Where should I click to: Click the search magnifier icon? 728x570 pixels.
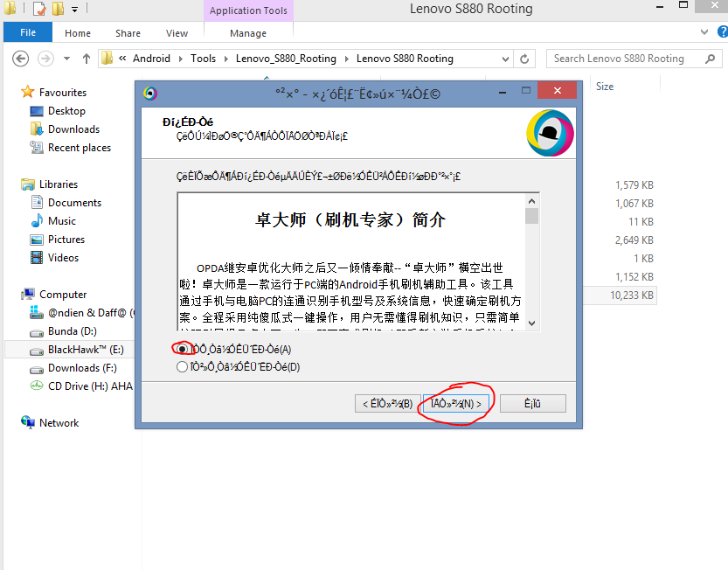click(x=711, y=59)
